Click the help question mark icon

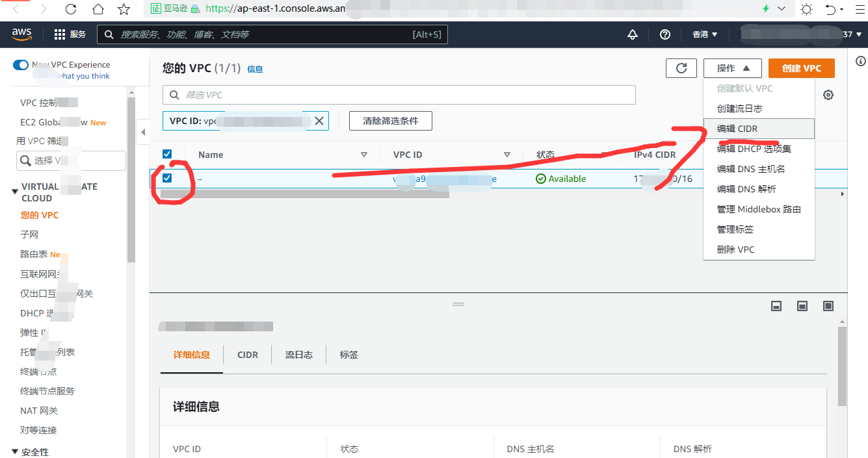pos(664,34)
